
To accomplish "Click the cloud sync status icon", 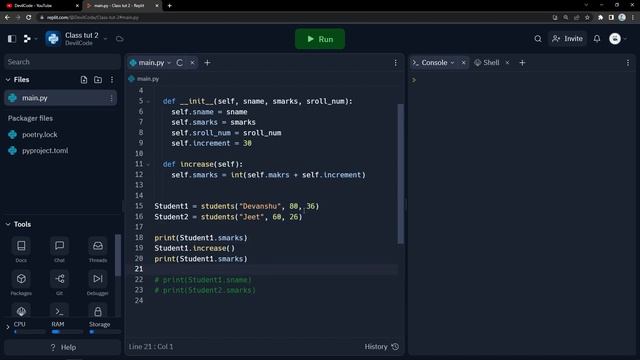I will click(x=120, y=39).
